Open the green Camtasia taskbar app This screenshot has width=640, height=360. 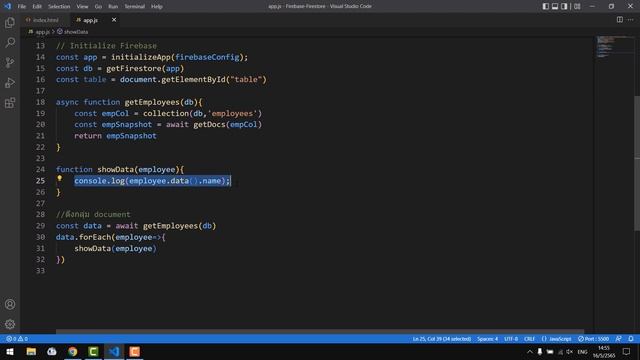click(x=93, y=351)
